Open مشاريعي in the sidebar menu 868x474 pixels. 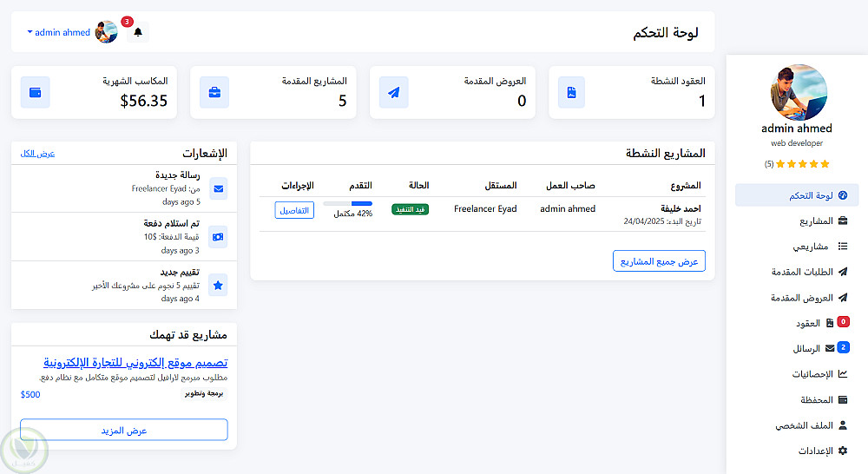[x=797, y=247]
